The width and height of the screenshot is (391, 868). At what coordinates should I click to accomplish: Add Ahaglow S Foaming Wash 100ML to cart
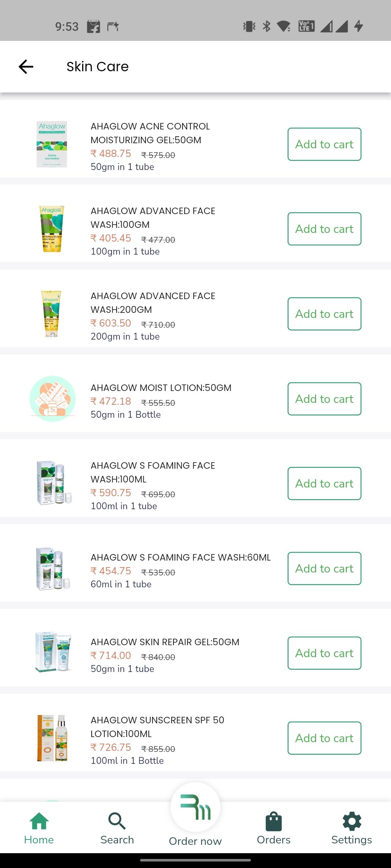tap(324, 484)
